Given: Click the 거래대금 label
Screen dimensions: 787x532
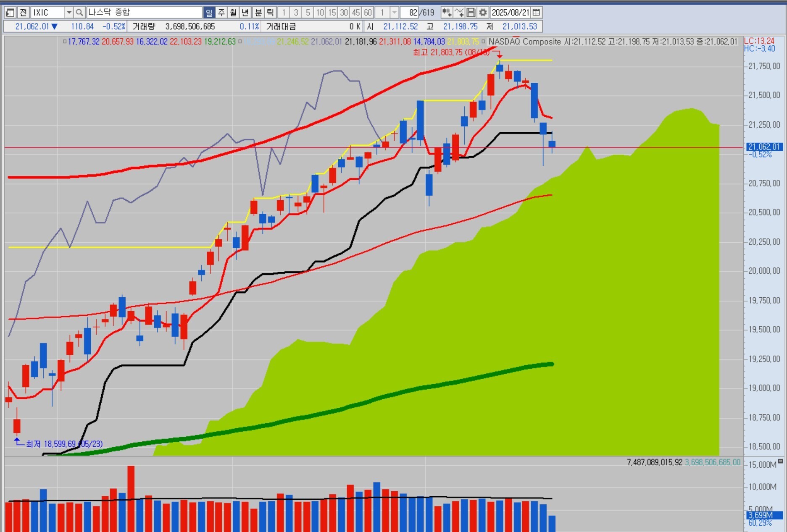Looking at the screenshot, I should (x=281, y=26).
